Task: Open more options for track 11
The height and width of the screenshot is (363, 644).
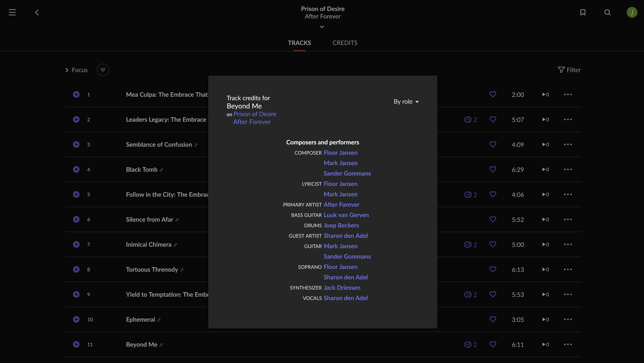Action: (x=568, y=344)
